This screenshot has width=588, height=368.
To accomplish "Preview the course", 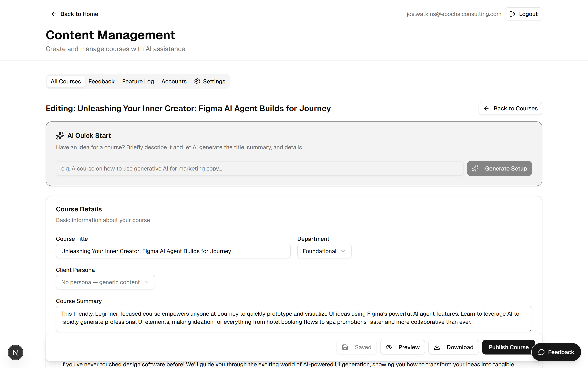I will (402, 347).
